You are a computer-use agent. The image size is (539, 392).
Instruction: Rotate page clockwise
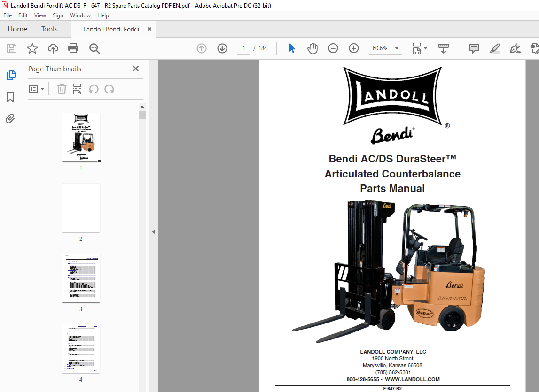[x=109, y=89]
